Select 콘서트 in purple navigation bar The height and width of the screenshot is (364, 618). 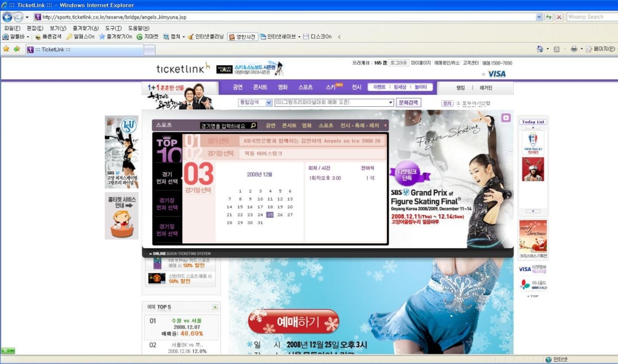click(260, 87)
